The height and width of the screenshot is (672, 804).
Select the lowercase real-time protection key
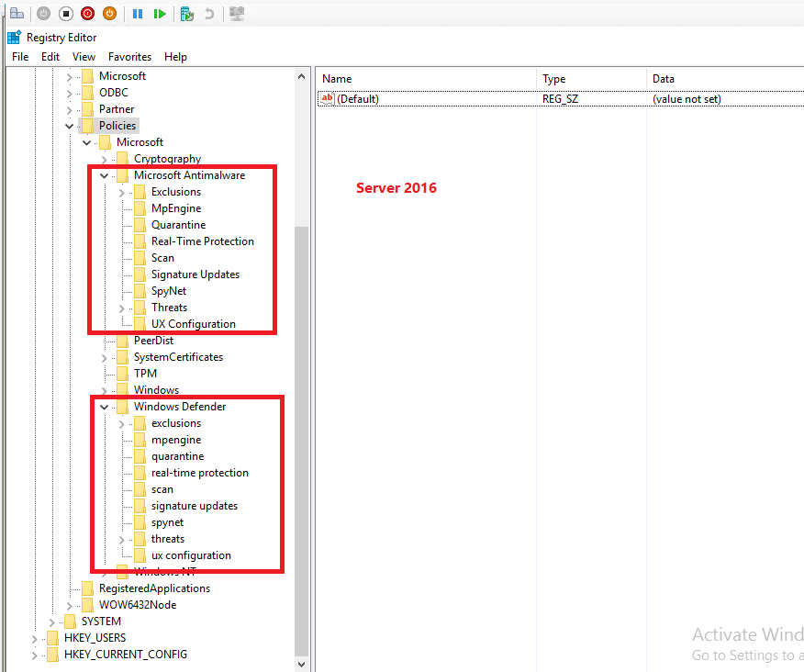(200, 473)
